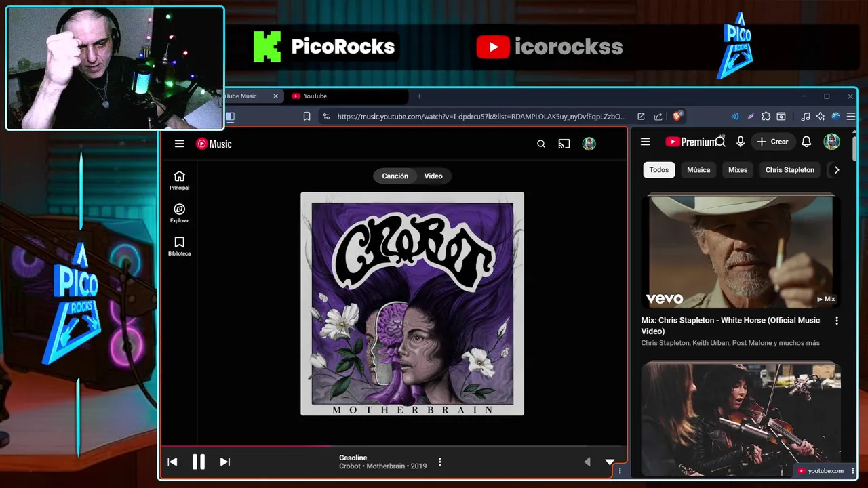Pause the song Gasoline

[x=199, y=462]
